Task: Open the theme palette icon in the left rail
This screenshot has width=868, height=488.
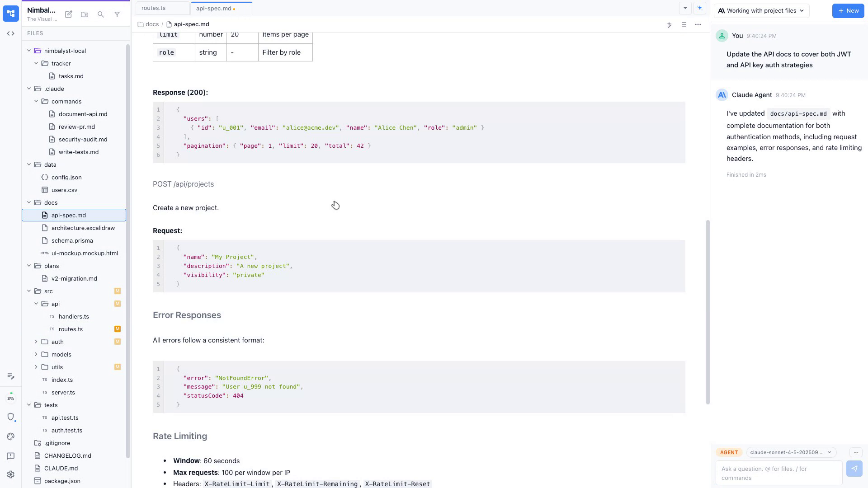Action: [x=10, y=436]
